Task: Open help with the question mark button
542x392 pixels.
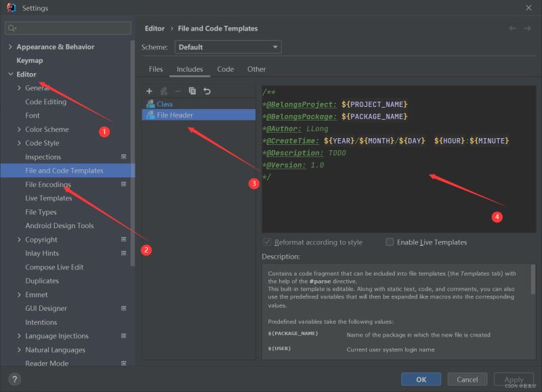Action: pos(14,379)
